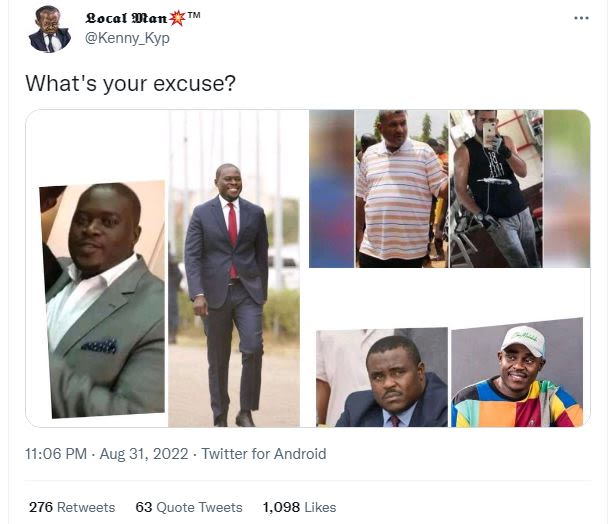615x524 pixels.
Task: Open the 11:06 PM timestamp link
Action: (53, 454)
